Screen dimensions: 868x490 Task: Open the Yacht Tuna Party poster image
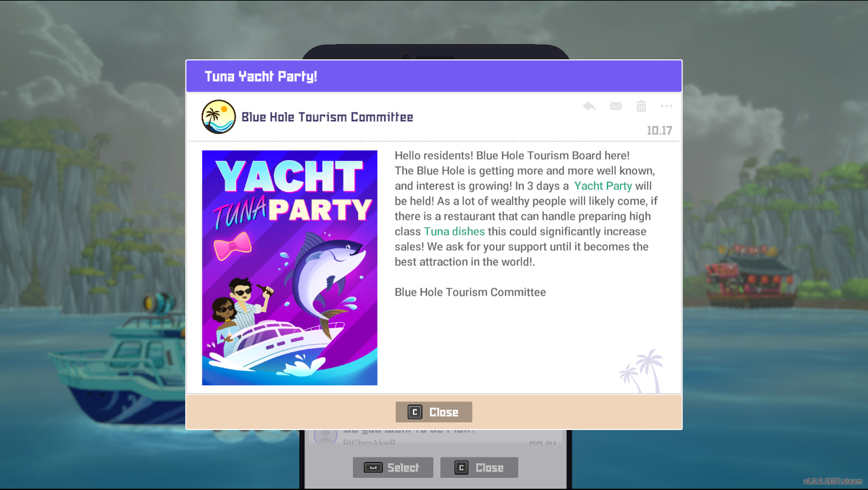(290, 268)
